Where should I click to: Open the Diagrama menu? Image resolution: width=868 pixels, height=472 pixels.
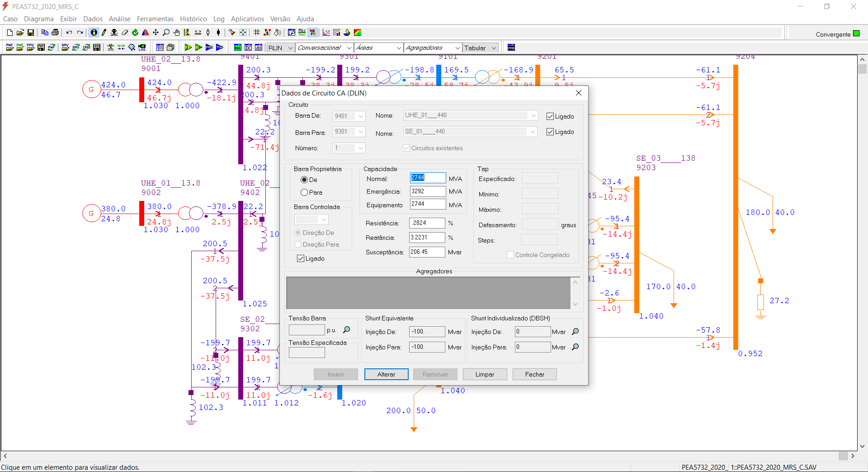tap(39, 19)
